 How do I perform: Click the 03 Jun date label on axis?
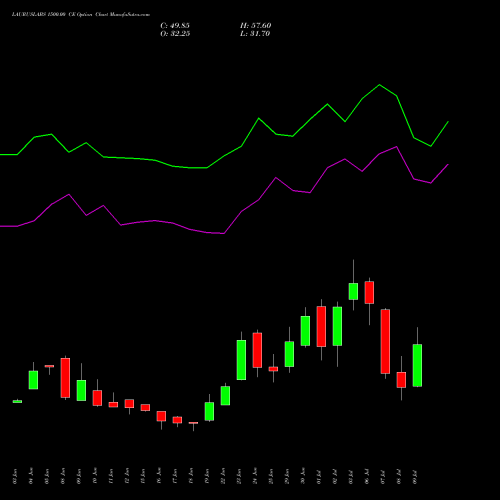pos(15,477)
